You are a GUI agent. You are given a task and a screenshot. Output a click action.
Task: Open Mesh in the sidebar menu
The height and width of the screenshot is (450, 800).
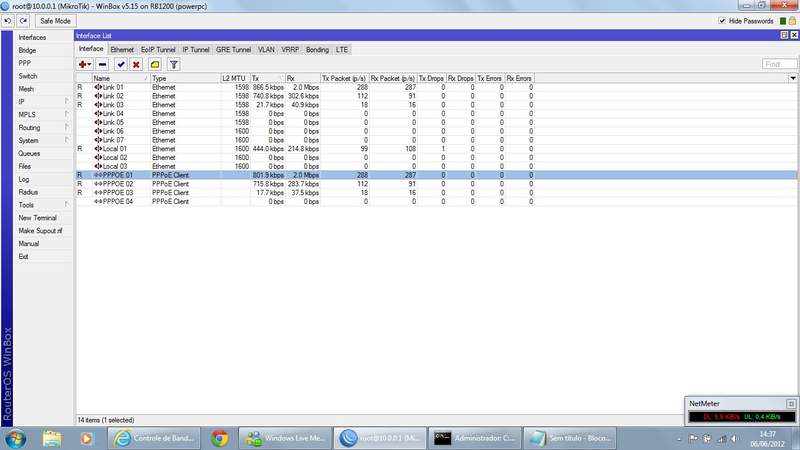[26, 89]
